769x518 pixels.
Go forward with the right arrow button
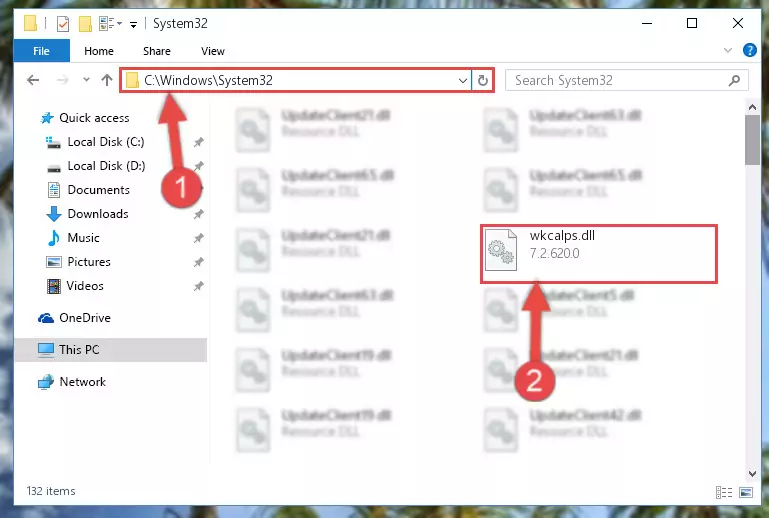tap(62, 80)
